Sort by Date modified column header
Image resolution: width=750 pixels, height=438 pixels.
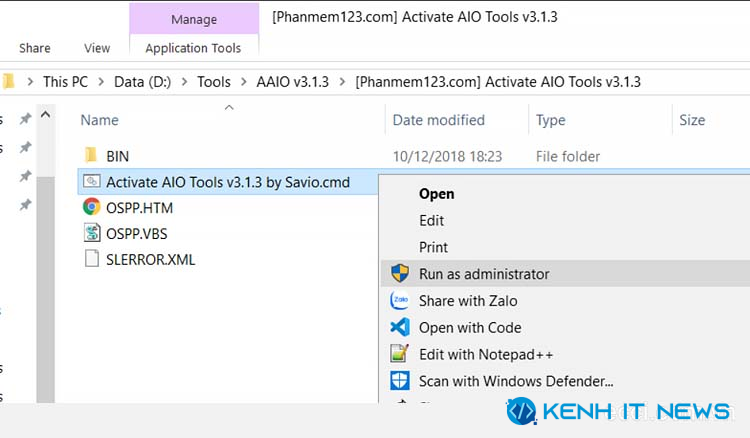(439, 120)
